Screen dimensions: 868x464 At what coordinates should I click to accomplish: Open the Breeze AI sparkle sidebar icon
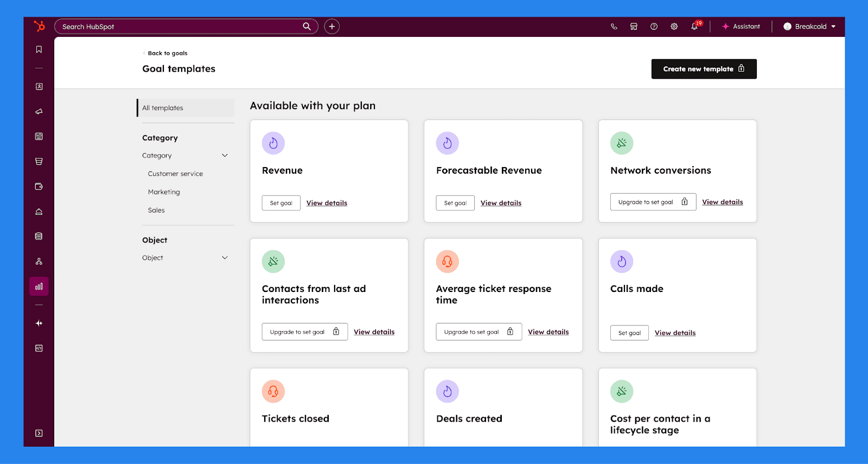pos(39,323)
